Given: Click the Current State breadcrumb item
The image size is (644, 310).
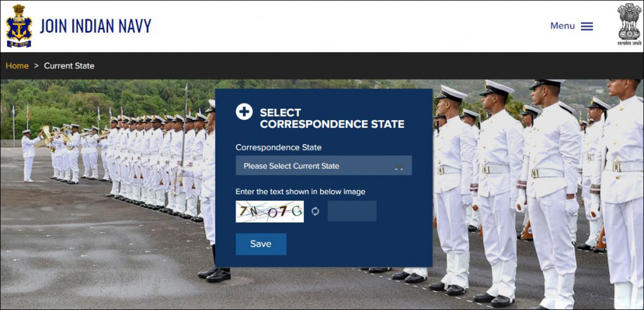Looking at the screenshot, I should [x=69, y=66].
